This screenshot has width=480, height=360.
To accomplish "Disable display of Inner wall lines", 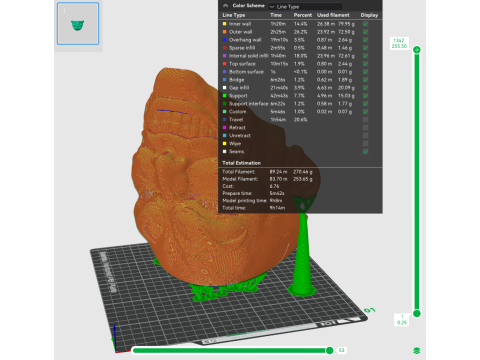I will [366, 24].
